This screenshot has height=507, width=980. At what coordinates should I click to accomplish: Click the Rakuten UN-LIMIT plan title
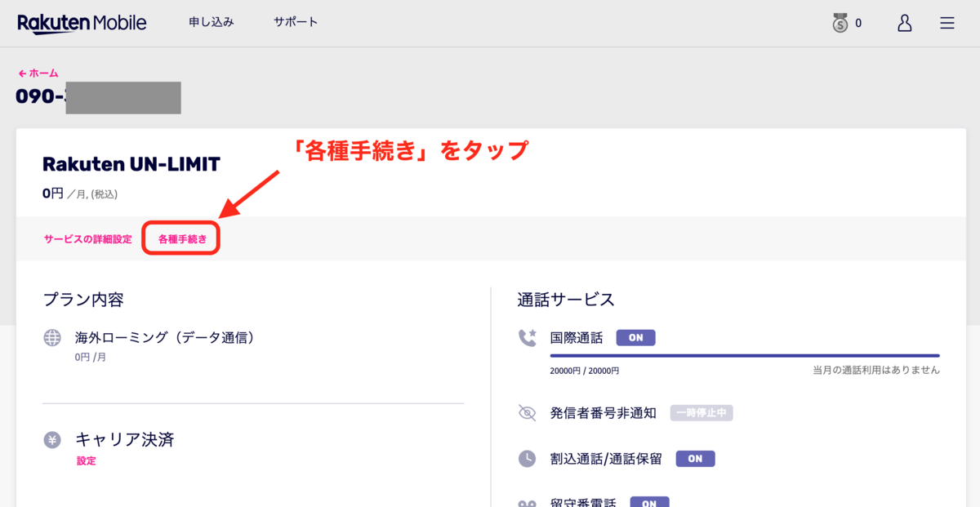click(131, 164)
